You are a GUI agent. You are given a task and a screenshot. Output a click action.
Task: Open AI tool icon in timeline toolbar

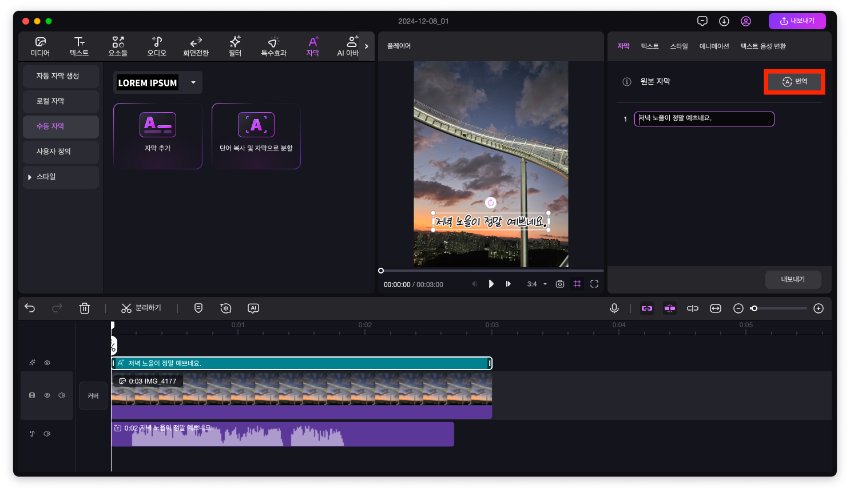click(253, 308)
